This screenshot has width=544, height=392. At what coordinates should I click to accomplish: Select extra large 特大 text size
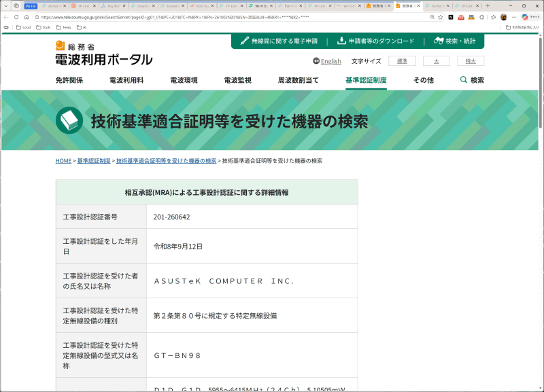point(471,61)
